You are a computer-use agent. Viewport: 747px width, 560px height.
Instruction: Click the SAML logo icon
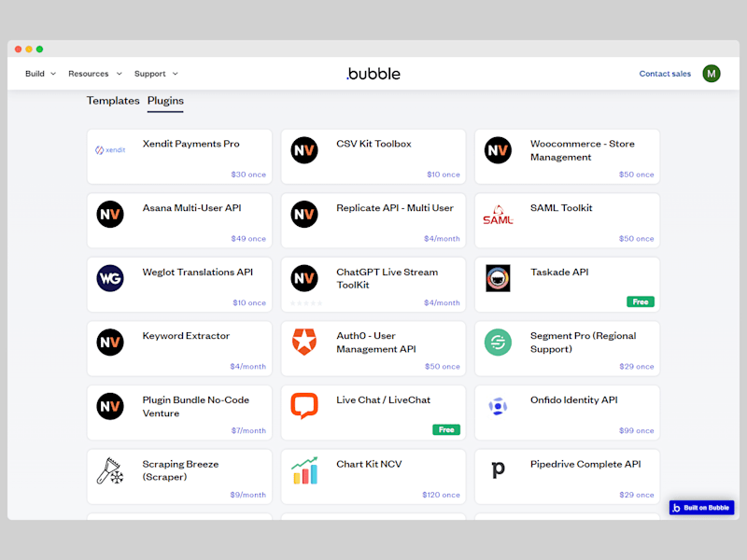pyautogui.click(x=498, y=215)
